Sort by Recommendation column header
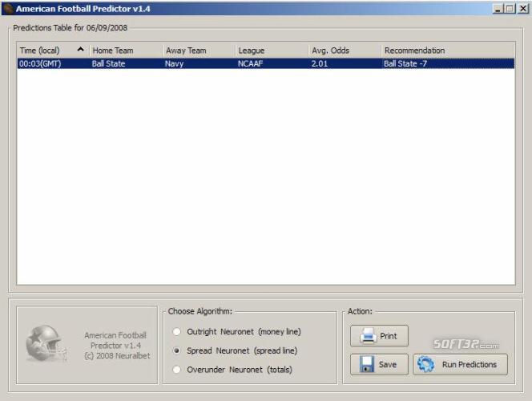Screen dimensions: 532x401 pyautogui.click(x=448, y=51)
